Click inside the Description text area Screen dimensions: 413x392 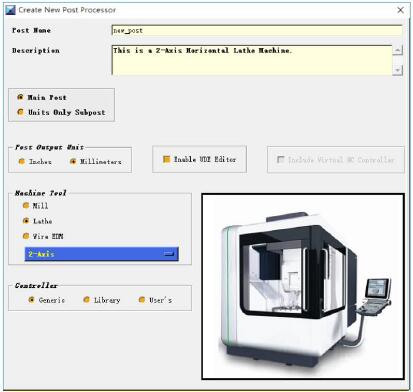click(x=252, y=60)
